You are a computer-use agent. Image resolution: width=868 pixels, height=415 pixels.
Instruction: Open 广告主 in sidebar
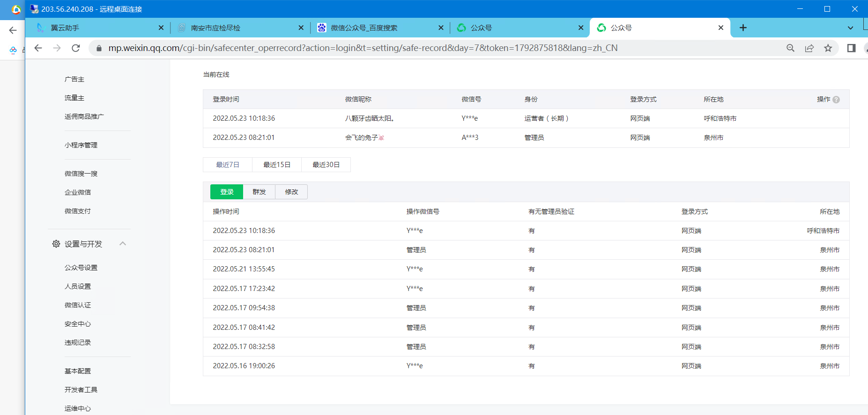(x=74, y=79)
